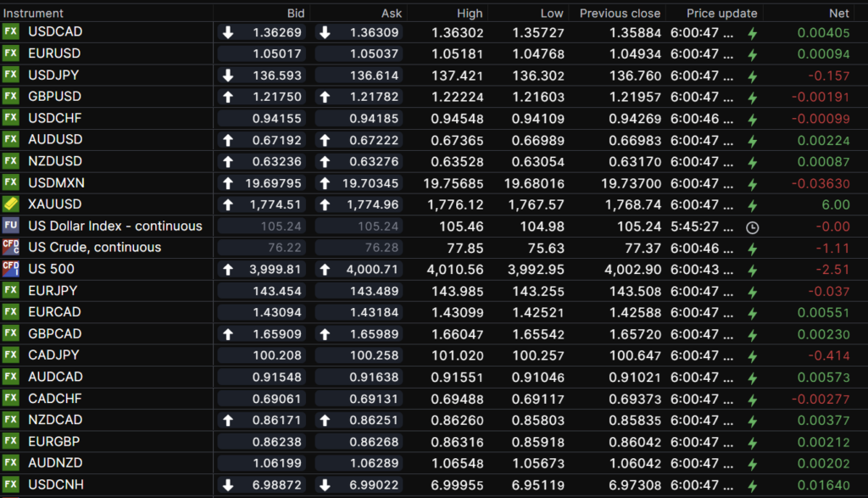Viewport: 868px width, 498px height.
Task: Select the EURJPY instrument name
Action: tap(53, 291)
